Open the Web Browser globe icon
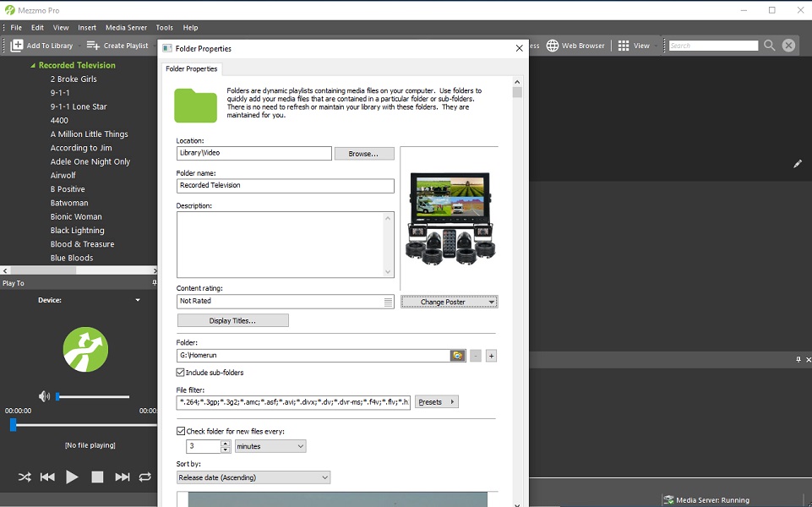 (553, 46)
